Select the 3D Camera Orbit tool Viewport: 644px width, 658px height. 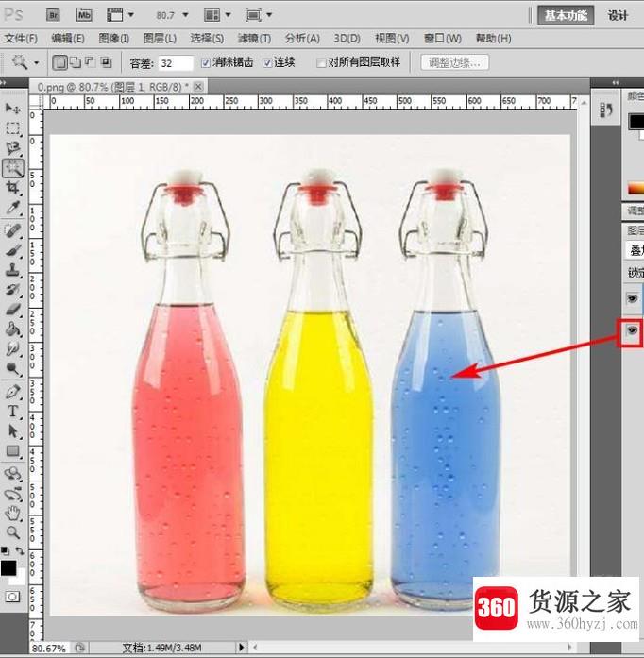[13, 494]
